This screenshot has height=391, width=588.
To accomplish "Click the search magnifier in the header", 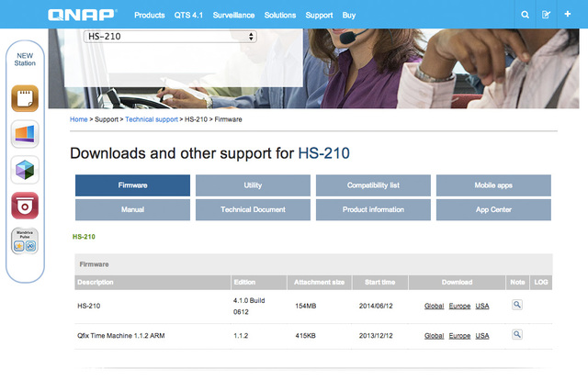I will coord(525,15).
